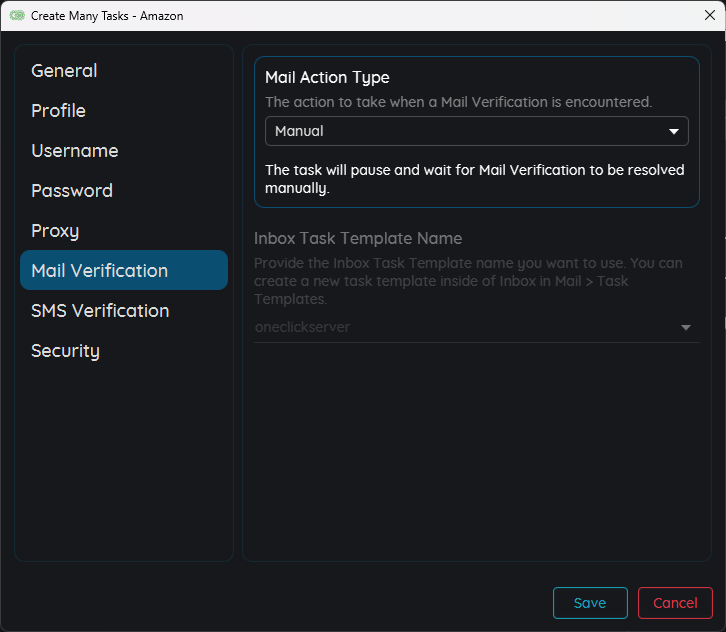The width and height of the screenshot is (726, 632).
Task: Expand the Mail Action Type dropdown arrow
Action: click(674, 132)
